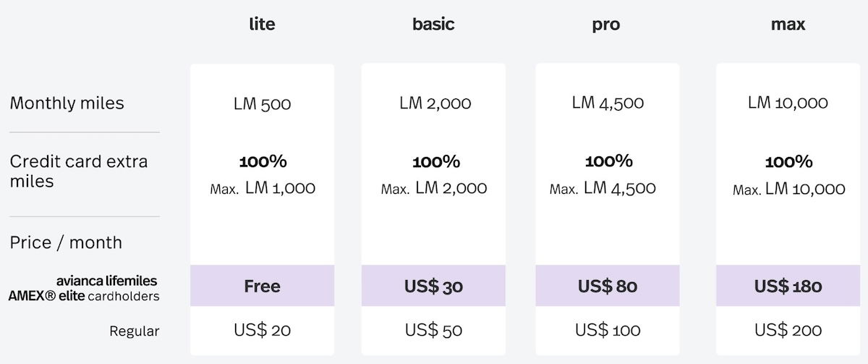Pick the US$ 30 AMEX elite price

tap(433, 286)
